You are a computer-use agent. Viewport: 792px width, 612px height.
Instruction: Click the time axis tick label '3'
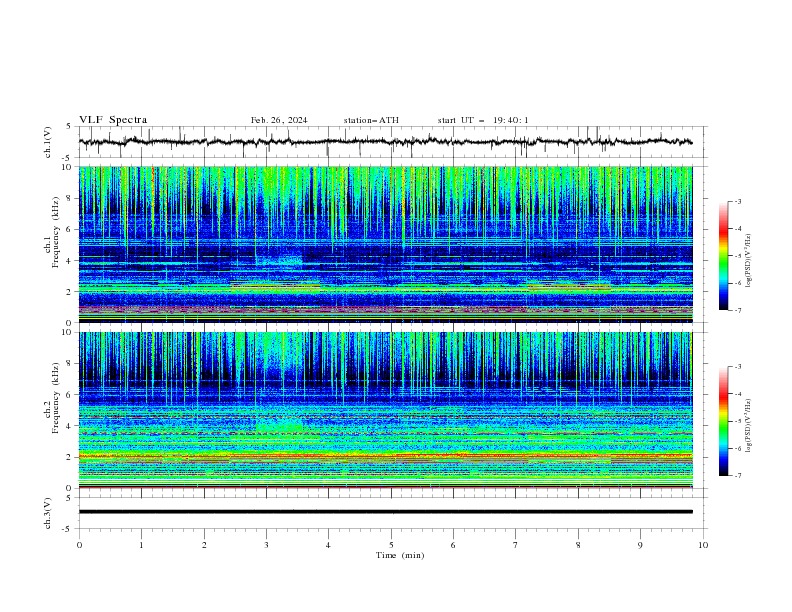click(x=266, y=545)
